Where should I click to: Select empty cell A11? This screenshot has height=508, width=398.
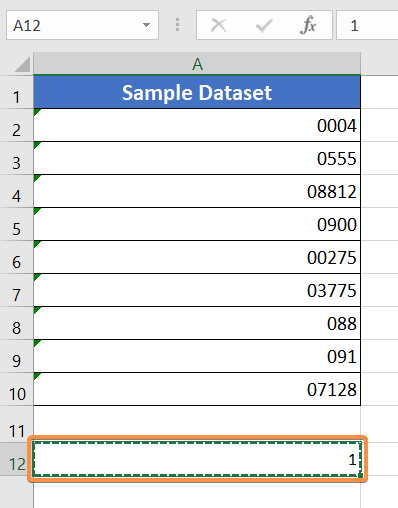pos(197,424)
